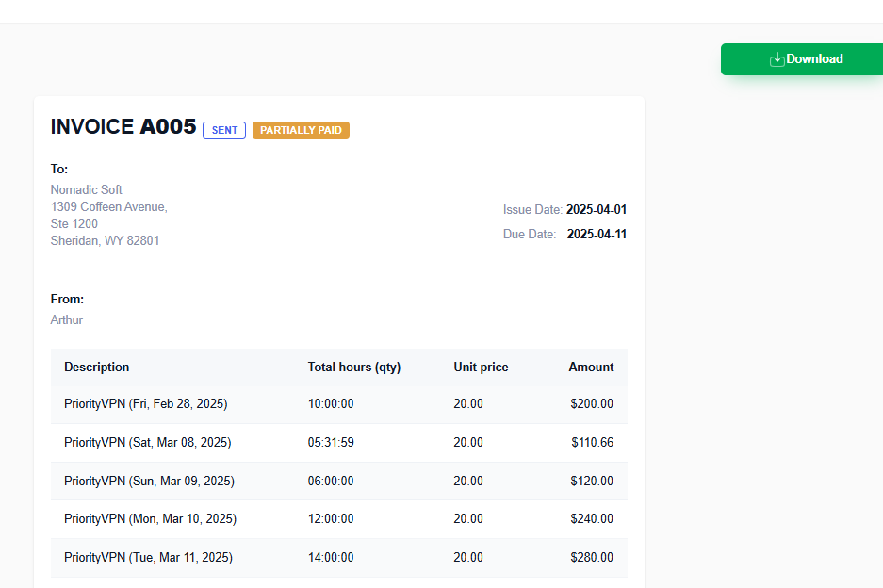Click the PriorityVPN Sat, Mar 08 row
This screenshot has width=883, height=588.
[339, 443]
